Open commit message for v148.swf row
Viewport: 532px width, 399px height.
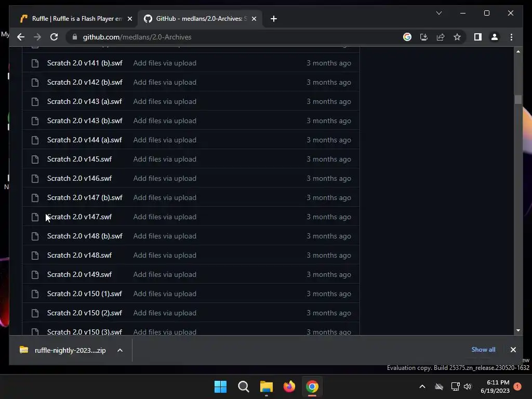(165, 256)
